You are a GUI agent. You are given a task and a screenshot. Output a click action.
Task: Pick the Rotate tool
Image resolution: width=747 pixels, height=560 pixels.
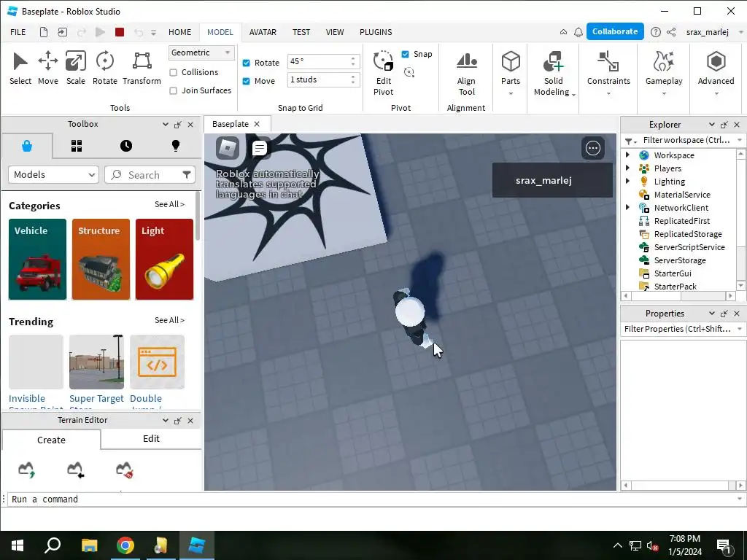click(x=105, y=69)
